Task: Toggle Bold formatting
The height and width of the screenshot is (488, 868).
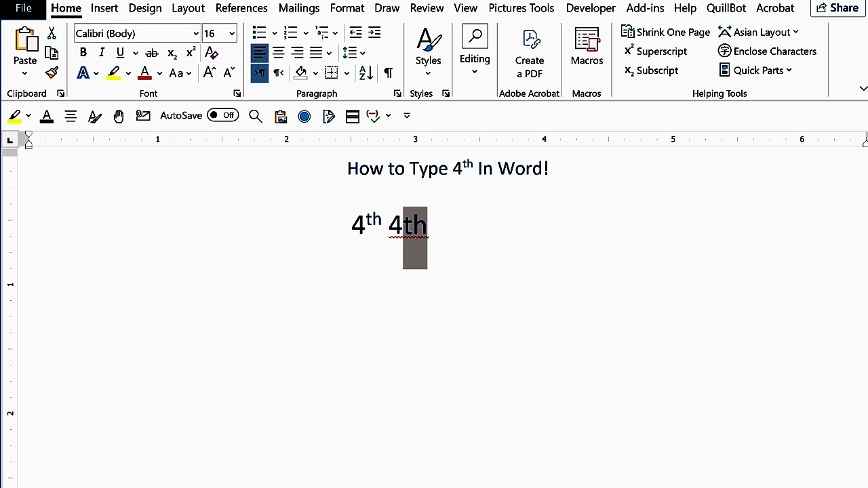Action: [83, 53]
